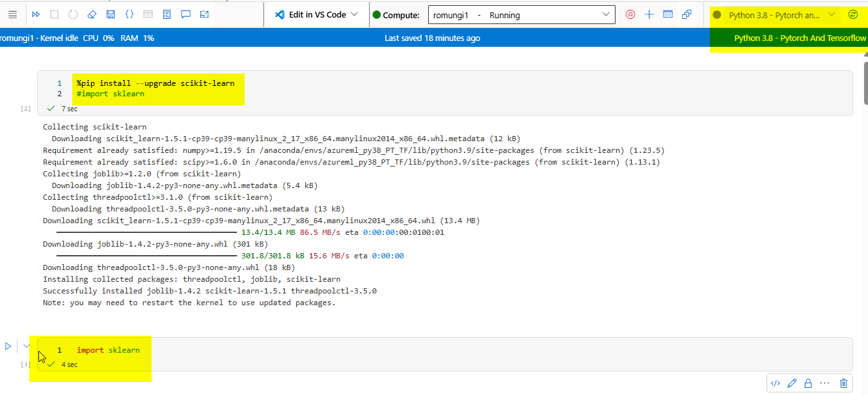Click the 'Downloading threadpoolctl-3.5.0-py3-none-any.whl (18 kB)' line
Viewport: 868px width, 395px height.
pyautogui.click(x=169, y=267)
